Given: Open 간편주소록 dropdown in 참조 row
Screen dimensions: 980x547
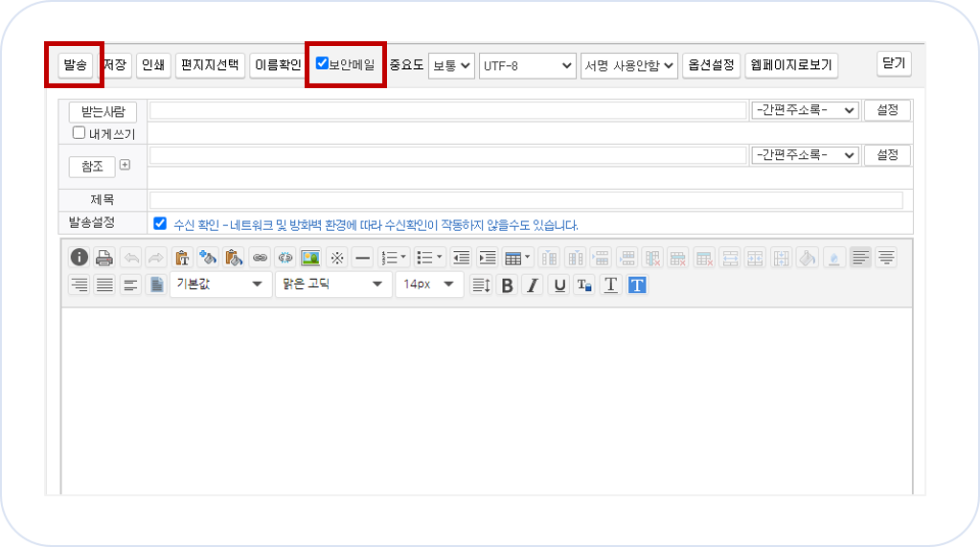Looking at the screenshot, I should tap(805, 154).
